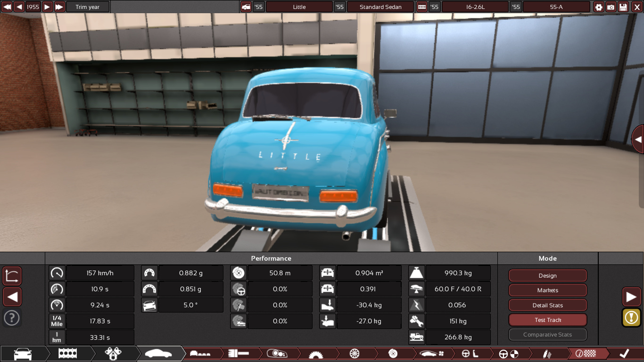Take a screenshot with the camera icon

611,7
